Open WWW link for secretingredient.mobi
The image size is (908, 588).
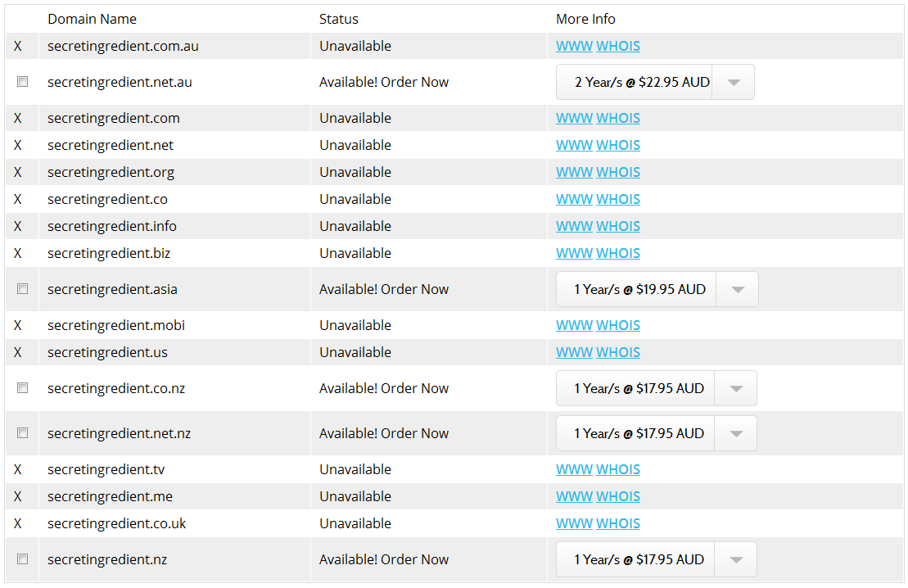[574, 326]
